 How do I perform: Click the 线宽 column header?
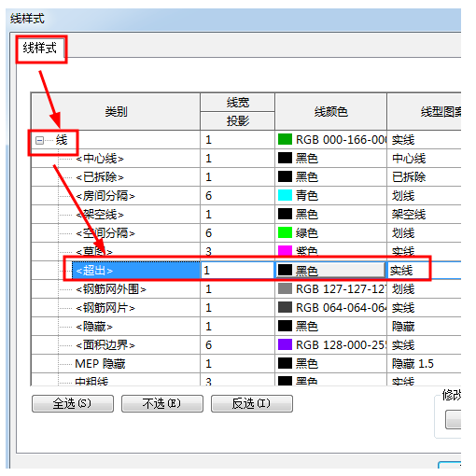coord(237,102)
